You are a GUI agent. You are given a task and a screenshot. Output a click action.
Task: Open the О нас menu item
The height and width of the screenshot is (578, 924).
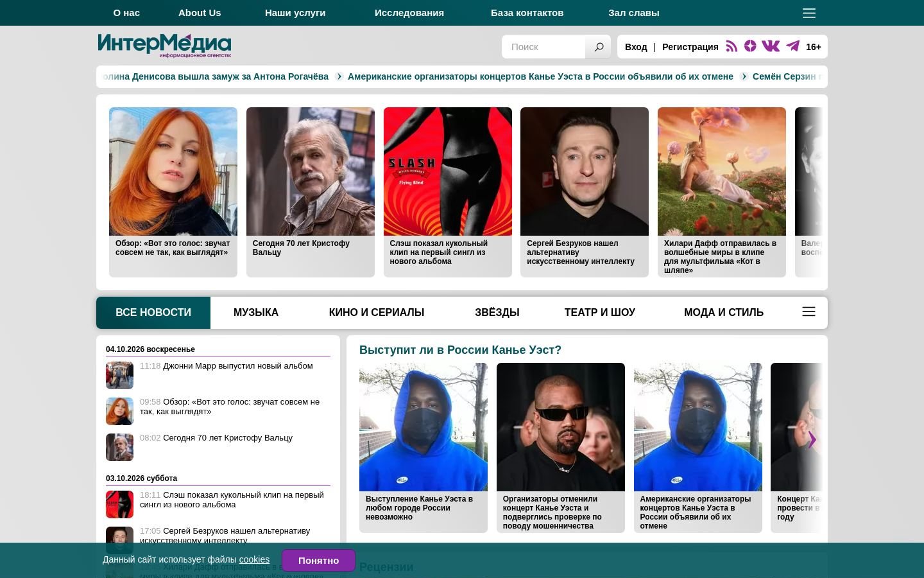coord(126,13)
